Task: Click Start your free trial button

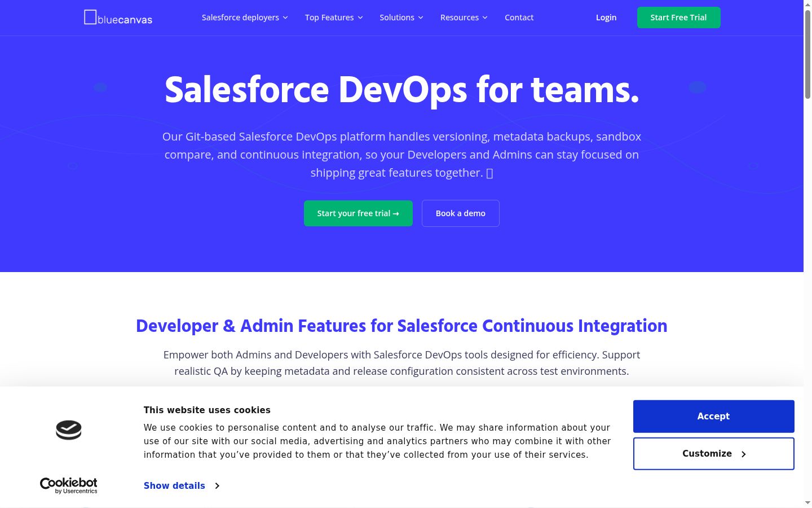Action: [358, 213]
